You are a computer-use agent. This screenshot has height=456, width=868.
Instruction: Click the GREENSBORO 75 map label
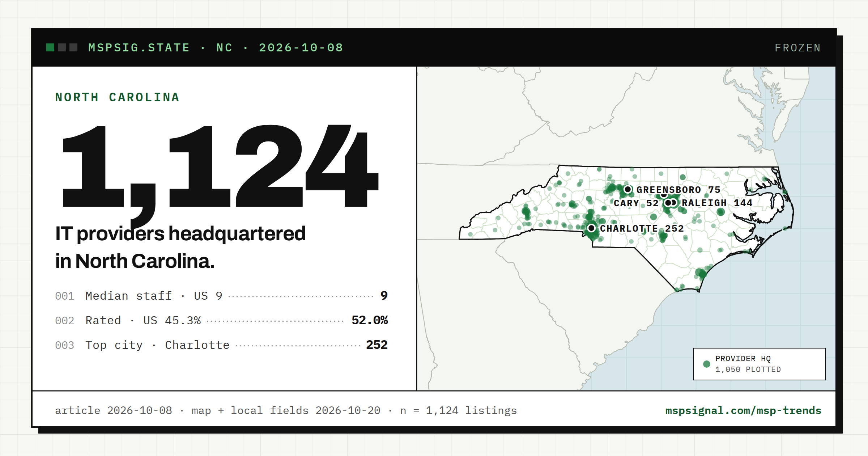coord(678,190)
